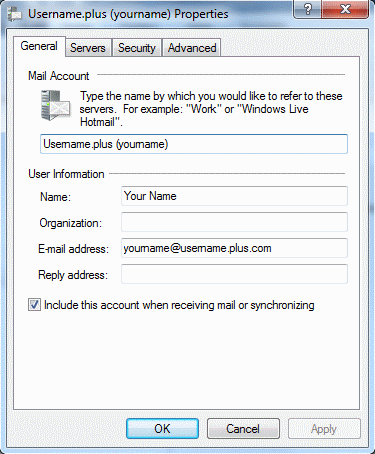Click the mail account name field
The image size is (375, 454).
point(194,144)
